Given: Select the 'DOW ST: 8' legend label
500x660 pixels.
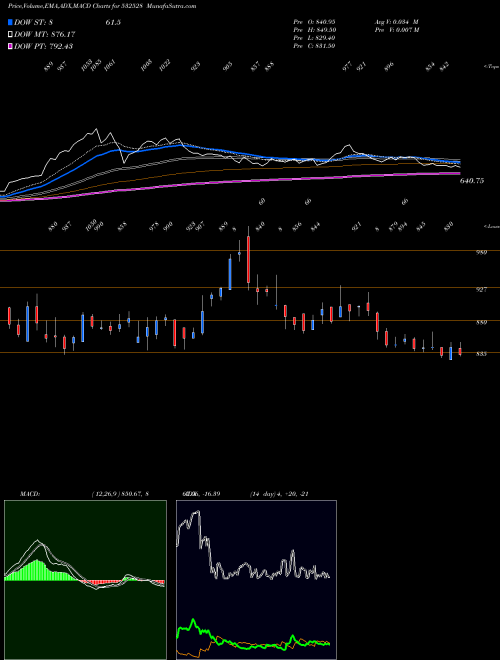Looking at the screenshot, I should 35,22.
